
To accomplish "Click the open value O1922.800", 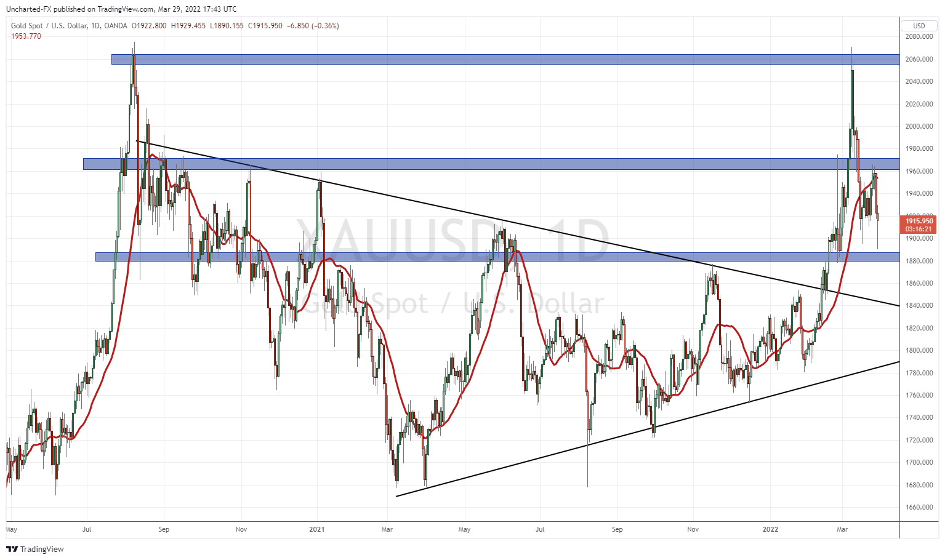I will [149, 26].
